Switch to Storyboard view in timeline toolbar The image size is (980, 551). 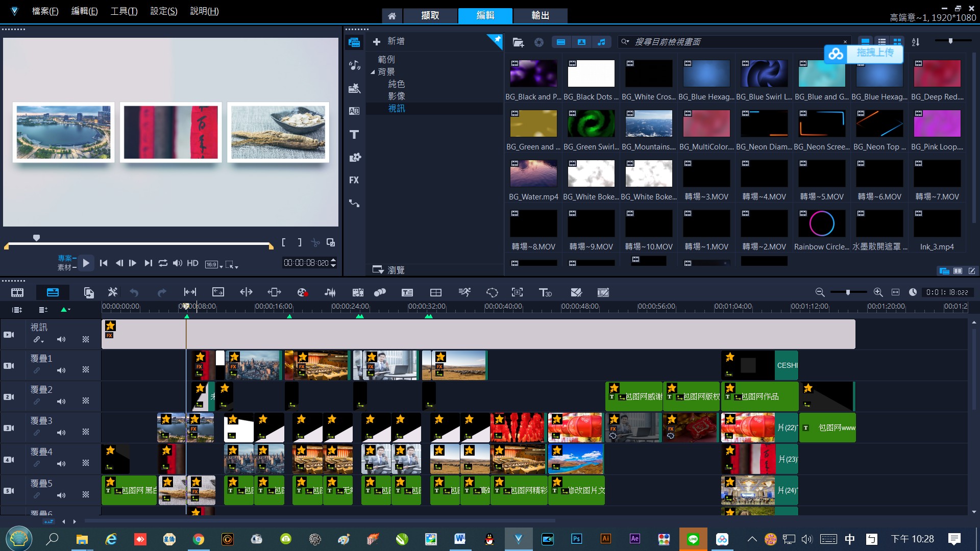coord(17,292)
